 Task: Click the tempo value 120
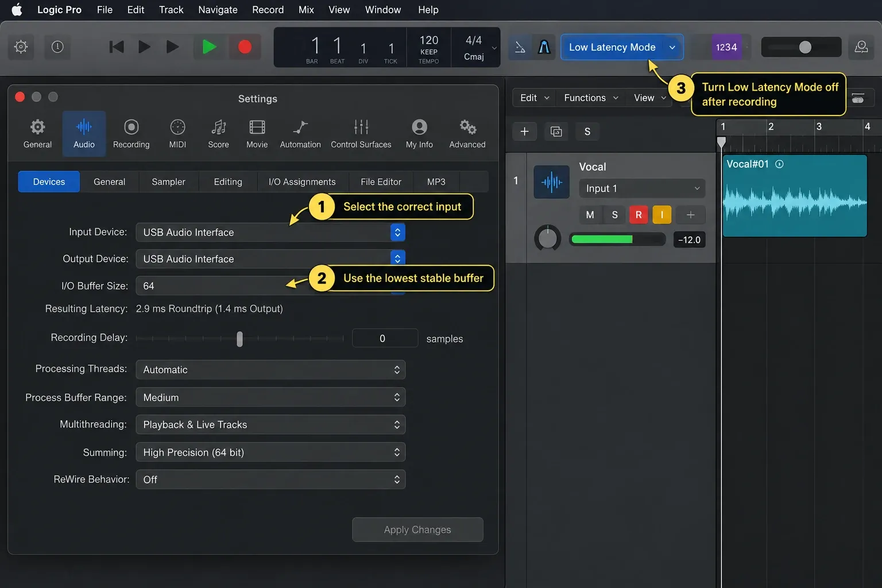(429, 40)
